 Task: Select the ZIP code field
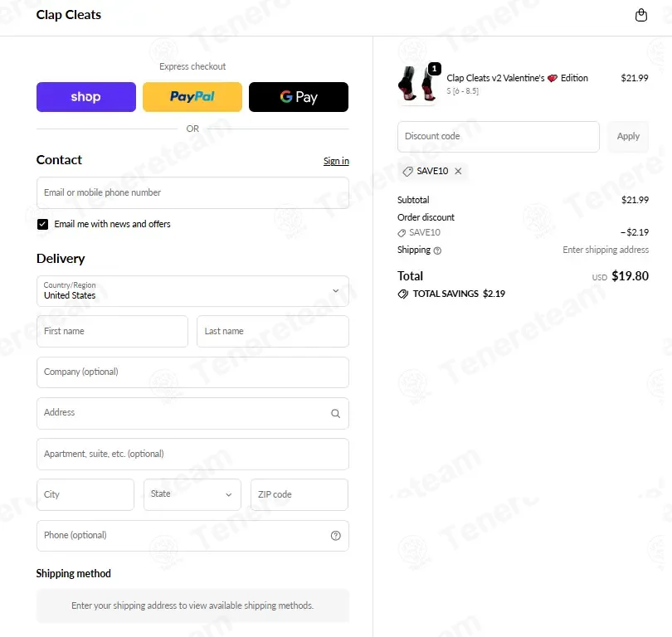(x=299, y=494)
